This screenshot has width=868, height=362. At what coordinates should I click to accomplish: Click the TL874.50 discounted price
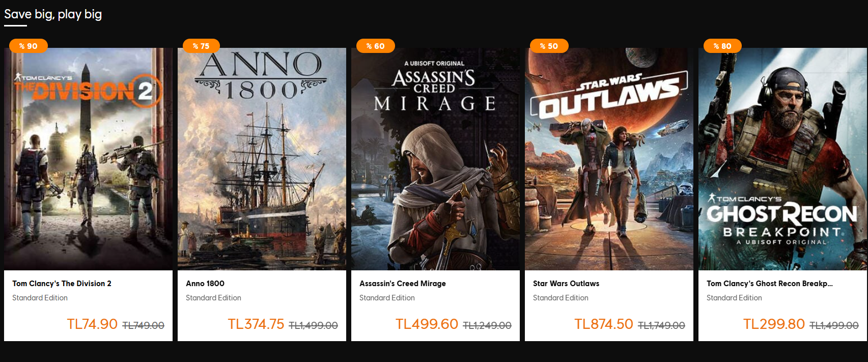click(x=604, y=324)
